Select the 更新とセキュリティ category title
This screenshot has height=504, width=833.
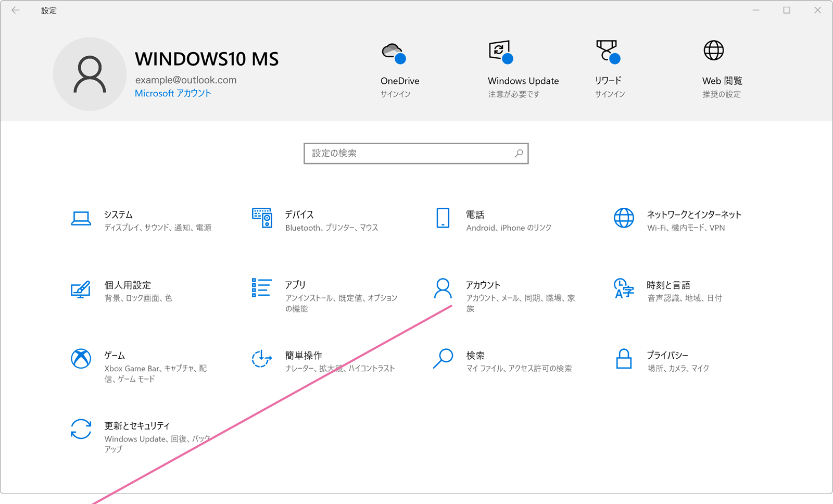click(137, 425)
